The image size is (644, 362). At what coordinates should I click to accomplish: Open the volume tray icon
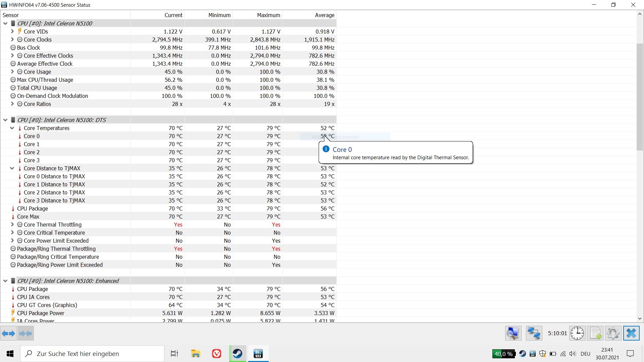click(x=573, y=354)
